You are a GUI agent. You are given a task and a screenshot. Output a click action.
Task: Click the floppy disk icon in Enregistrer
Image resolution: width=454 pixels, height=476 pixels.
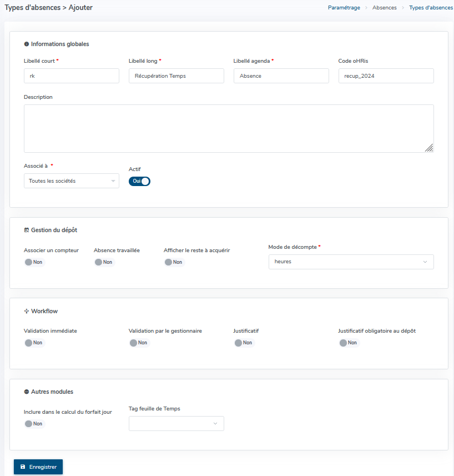[x=23, y=467]
